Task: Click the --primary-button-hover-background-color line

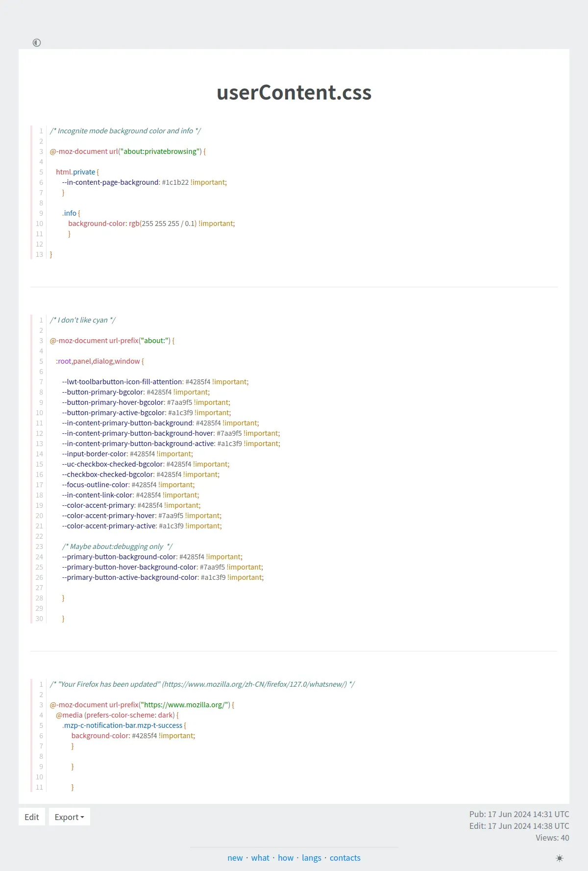Action: tap(163, 567)
